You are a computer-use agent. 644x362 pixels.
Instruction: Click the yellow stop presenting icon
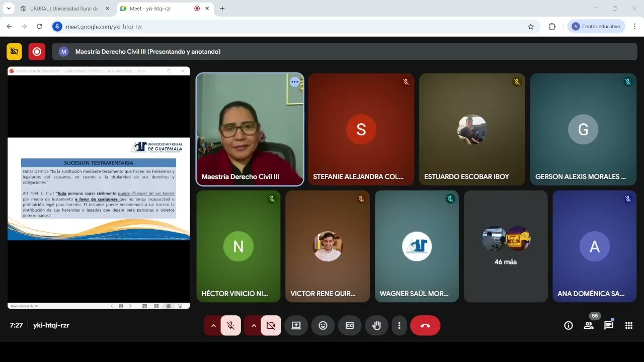click(15, 51)
